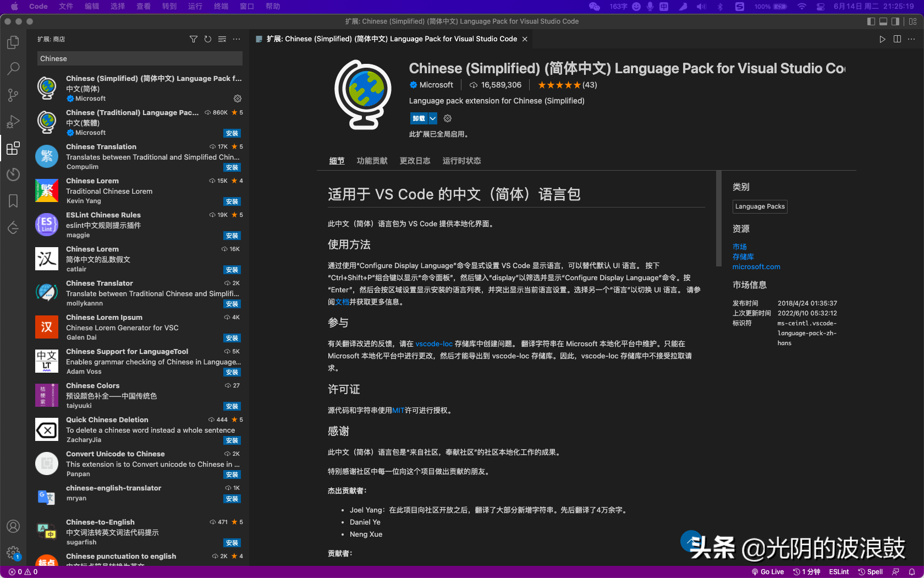Open the 终端 menu in menu bar

221,7
